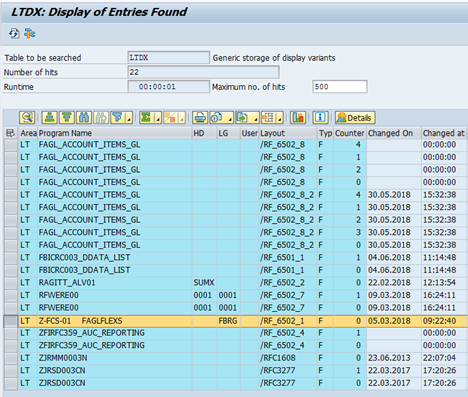Click the Table to be searched field LTDX
The height and width of the screenshot is (397, 468).
(x=169, y=58)
